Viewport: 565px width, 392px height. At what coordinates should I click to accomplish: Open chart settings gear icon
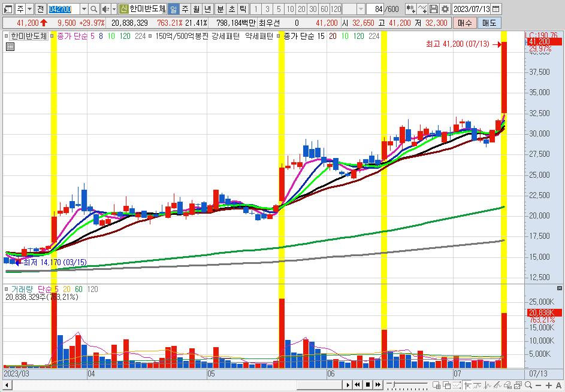point(445,9)
